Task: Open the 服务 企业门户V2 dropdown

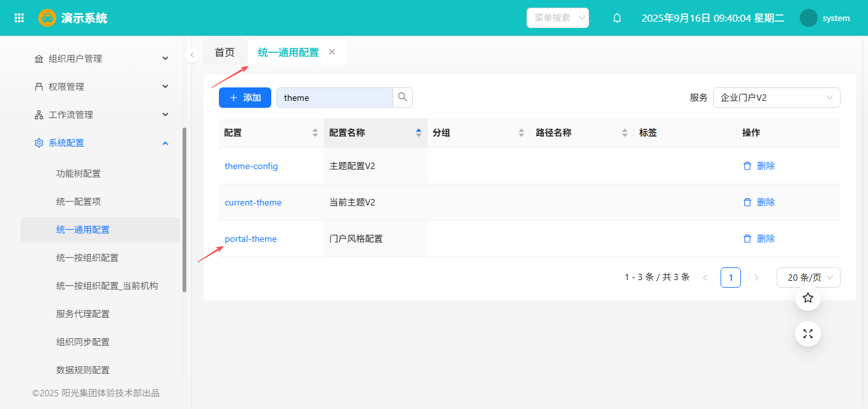Action: (x=776, y=98)
